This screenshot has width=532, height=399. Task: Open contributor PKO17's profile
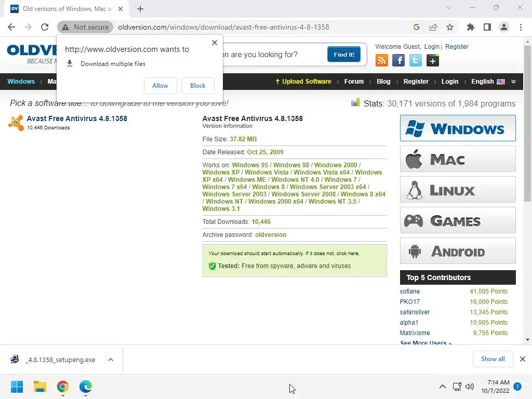(x=409, y=302)
